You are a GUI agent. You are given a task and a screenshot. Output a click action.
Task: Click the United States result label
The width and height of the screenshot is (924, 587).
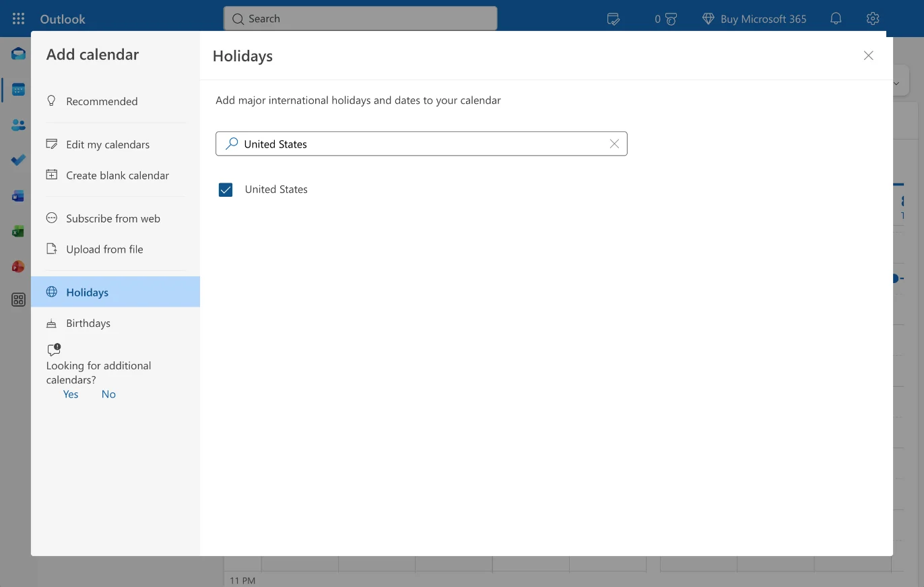pos(276,189)
